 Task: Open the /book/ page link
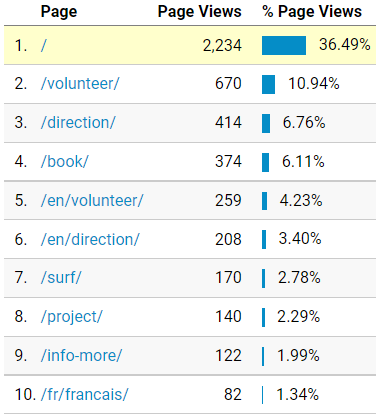65,162
